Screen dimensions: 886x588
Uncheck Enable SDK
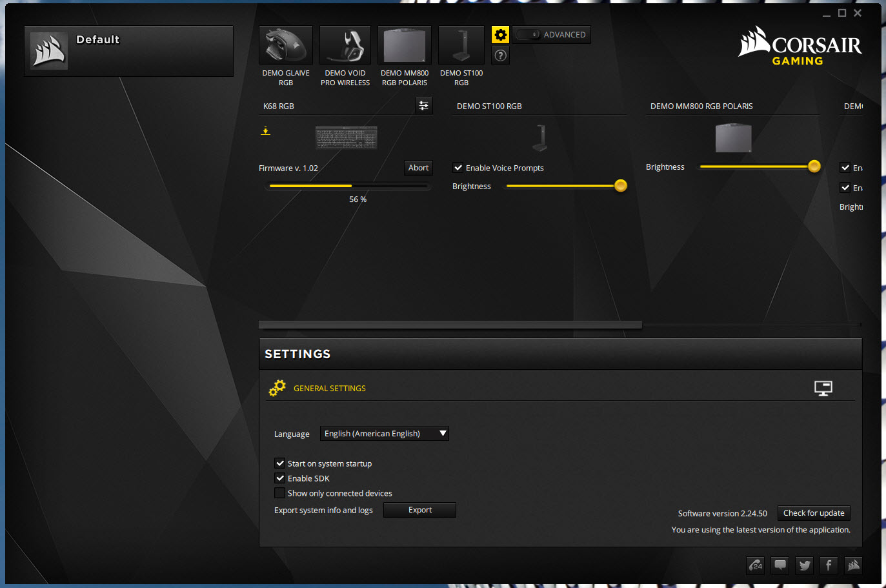pyautogui.click(x=280, y=478)
